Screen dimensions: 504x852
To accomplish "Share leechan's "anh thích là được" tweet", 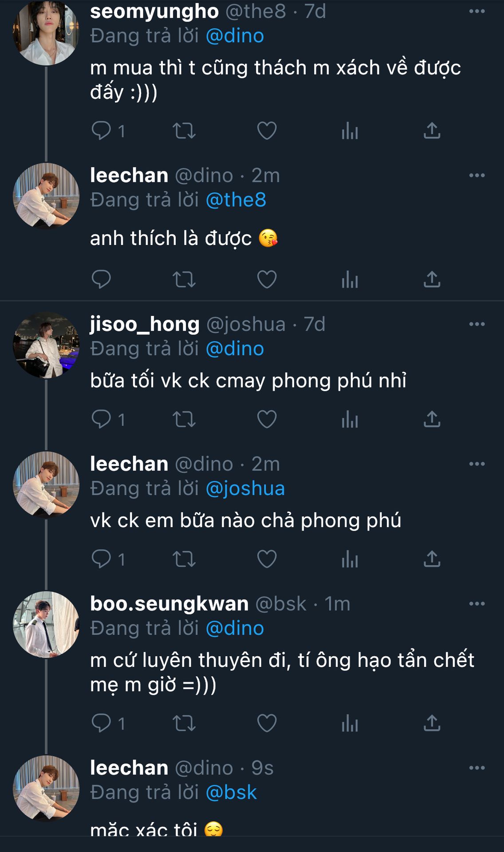I will [432, 279].
